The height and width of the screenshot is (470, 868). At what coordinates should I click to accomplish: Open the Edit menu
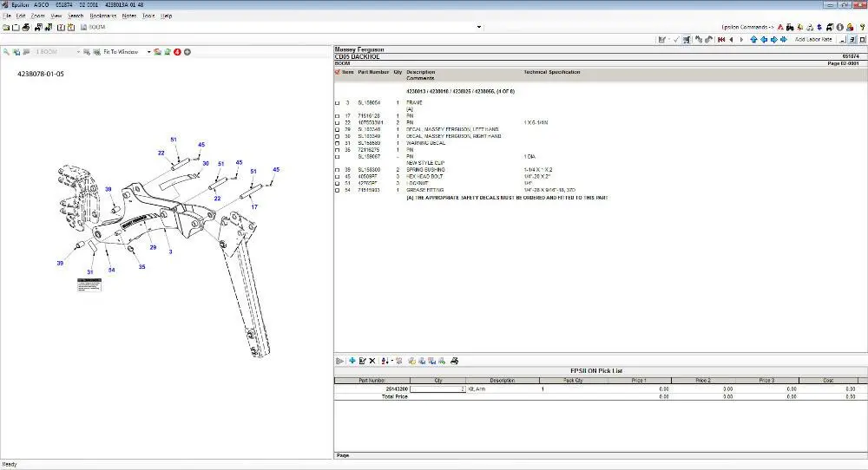click(21, 16)
